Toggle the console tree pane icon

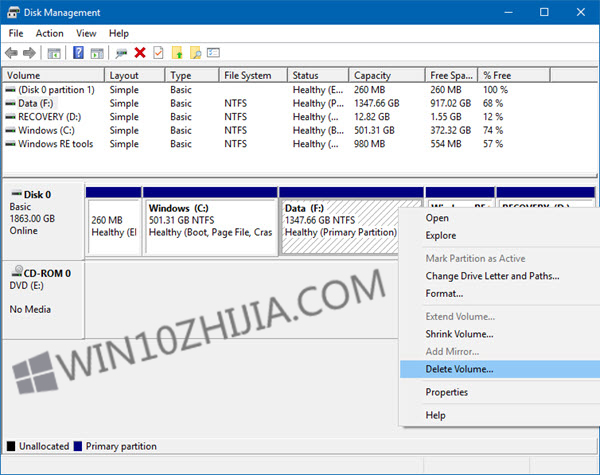point(54,53)
